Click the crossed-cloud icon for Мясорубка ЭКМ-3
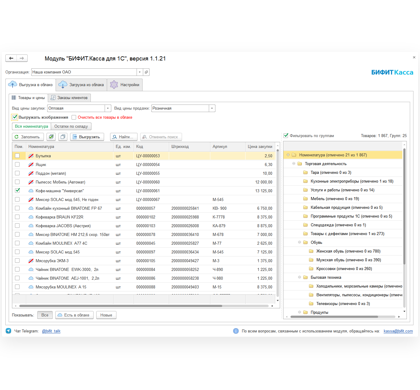420x390 pixels. (31, 261)
